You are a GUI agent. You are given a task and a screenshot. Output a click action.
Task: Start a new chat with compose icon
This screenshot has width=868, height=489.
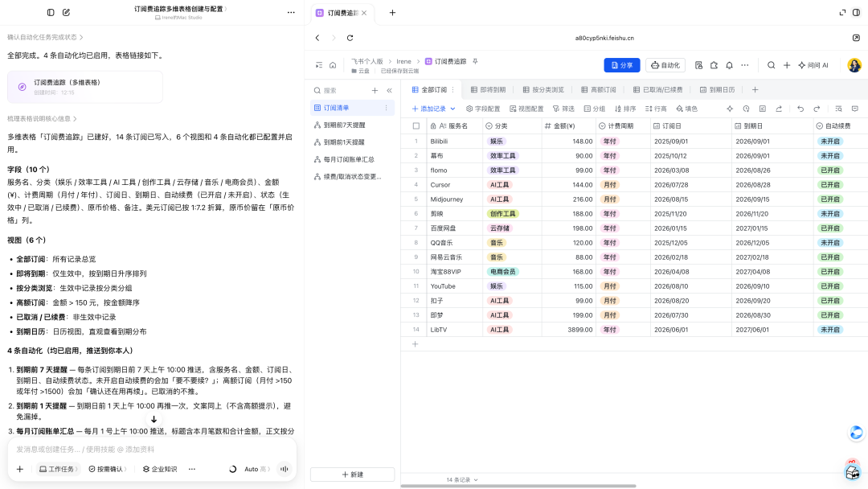tap(67, 12)
